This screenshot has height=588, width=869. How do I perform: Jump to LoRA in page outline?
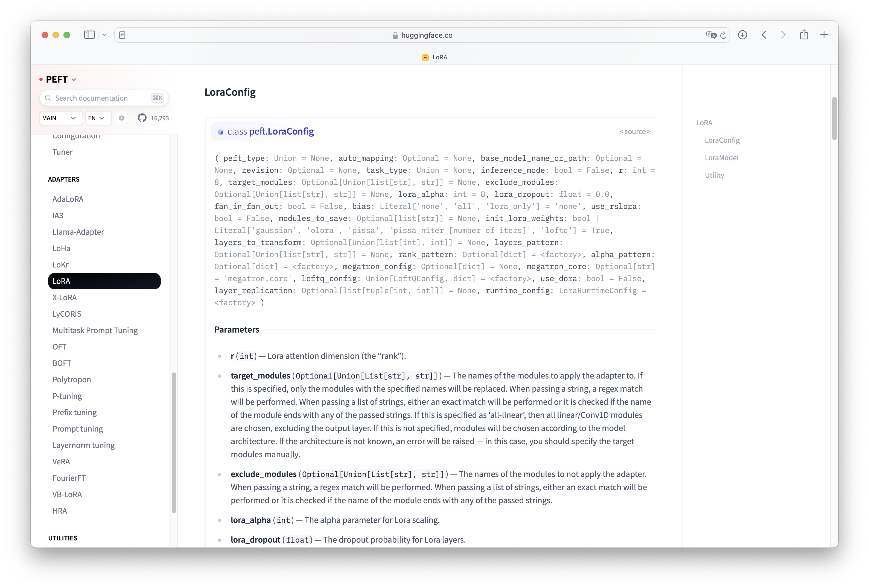[704, 123]
